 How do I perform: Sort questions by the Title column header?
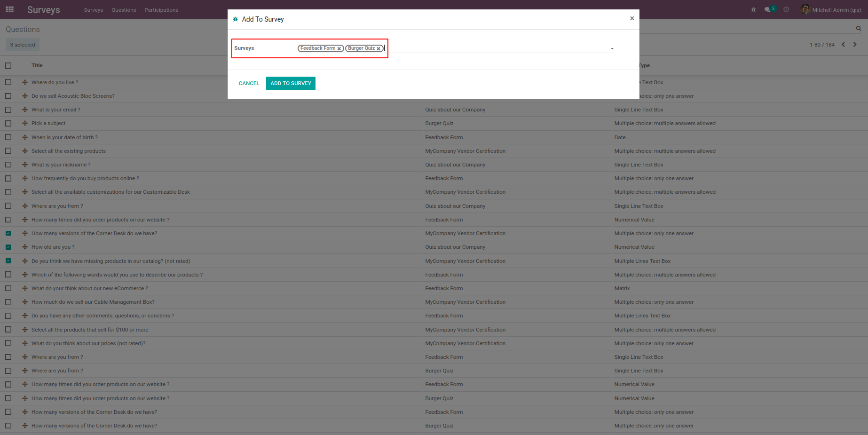click(x=37, y=65)
